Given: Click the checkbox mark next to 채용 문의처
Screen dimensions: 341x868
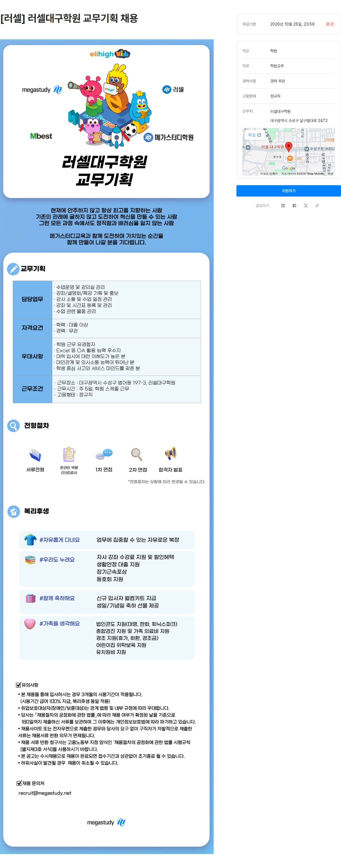Looking at the screenshot, I should tap(19, 783).
